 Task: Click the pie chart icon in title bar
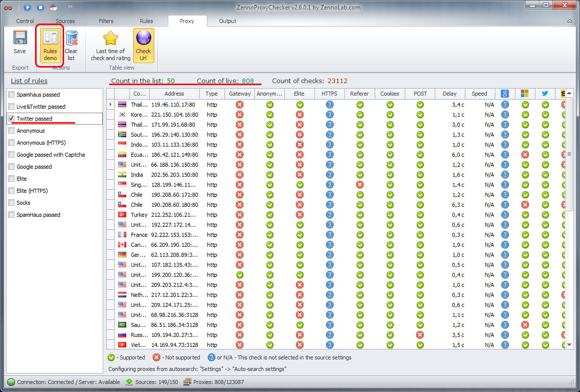[53, 8]
